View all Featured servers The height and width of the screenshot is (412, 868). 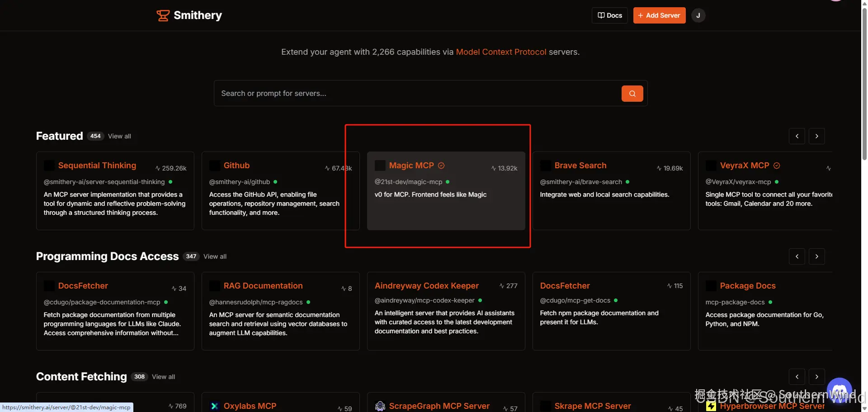pyautogui.click(x=119, y=136)
